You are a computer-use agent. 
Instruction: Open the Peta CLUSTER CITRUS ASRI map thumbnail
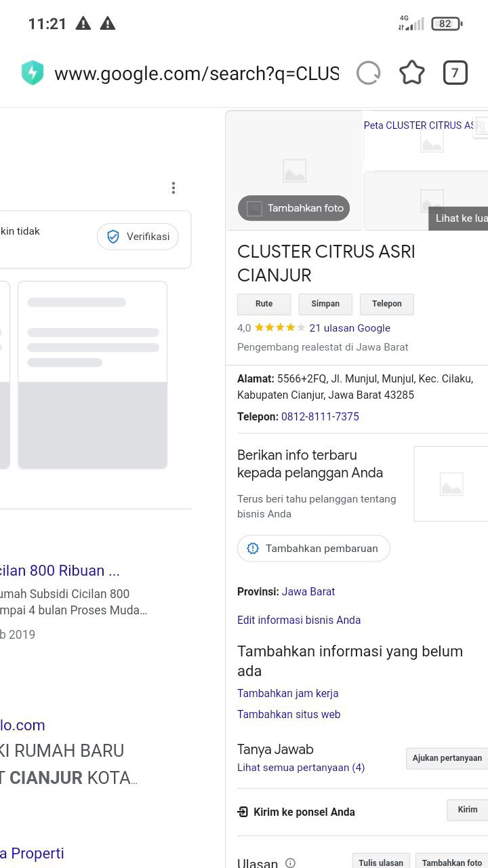coord(426,140)
